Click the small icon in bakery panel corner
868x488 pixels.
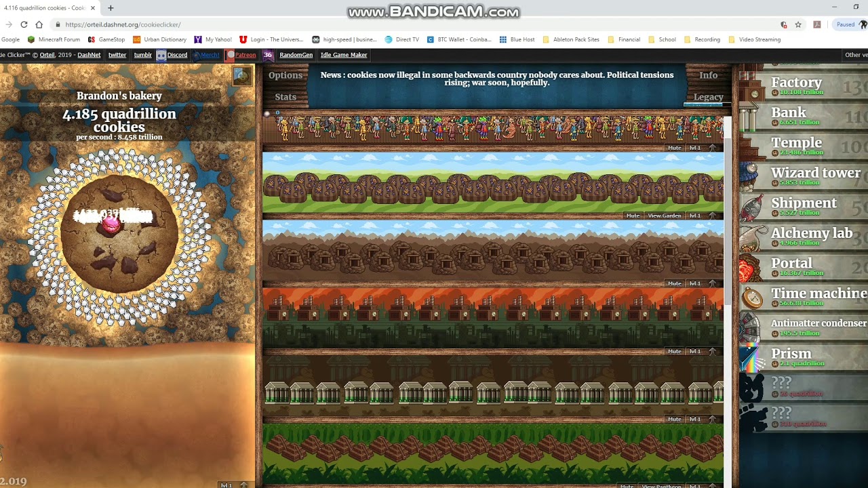pos(242,76)
